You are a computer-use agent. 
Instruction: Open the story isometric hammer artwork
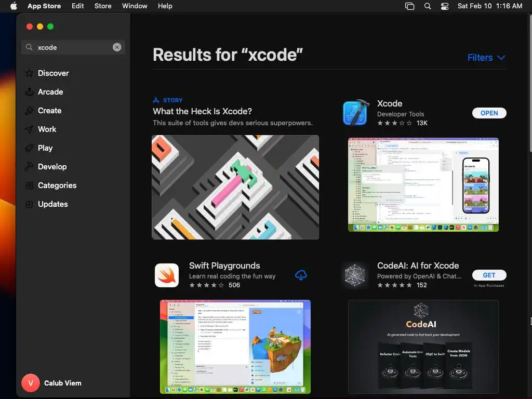[x=235, y=187]
